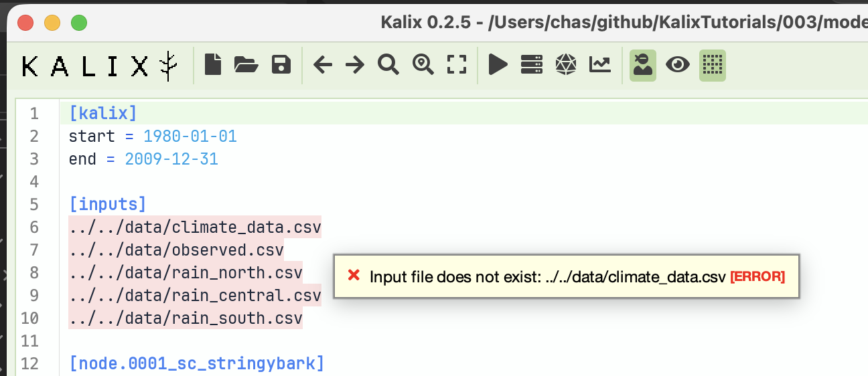Click the new file icon
The image size is (868, 376).
click(x=213, y=64)
